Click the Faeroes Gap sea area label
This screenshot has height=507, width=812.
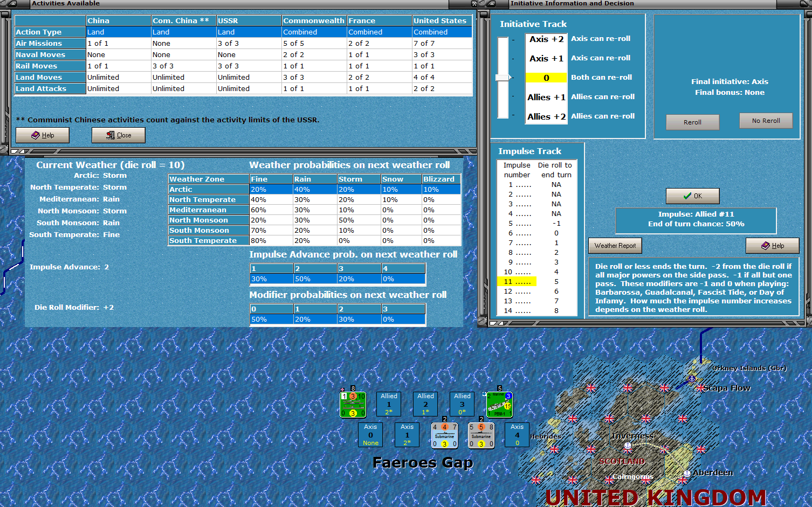tap(423, 463)
